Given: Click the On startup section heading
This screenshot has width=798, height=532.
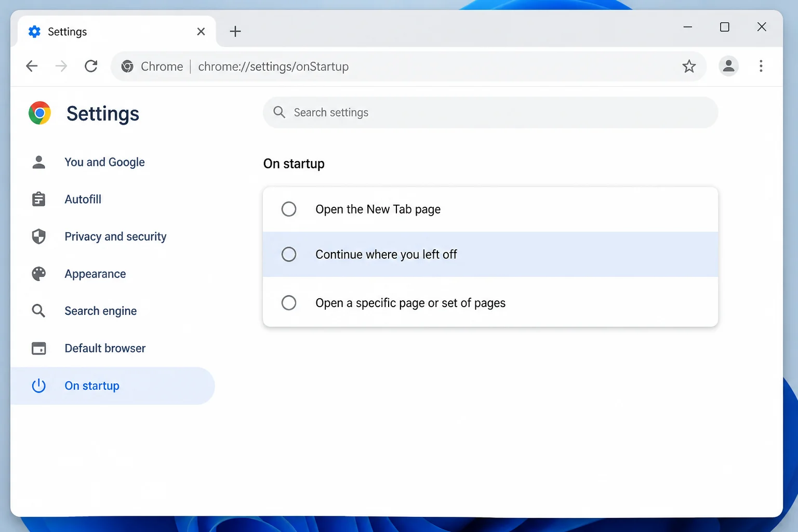Looking at the screenshot, I should click(x=294, y=164).
